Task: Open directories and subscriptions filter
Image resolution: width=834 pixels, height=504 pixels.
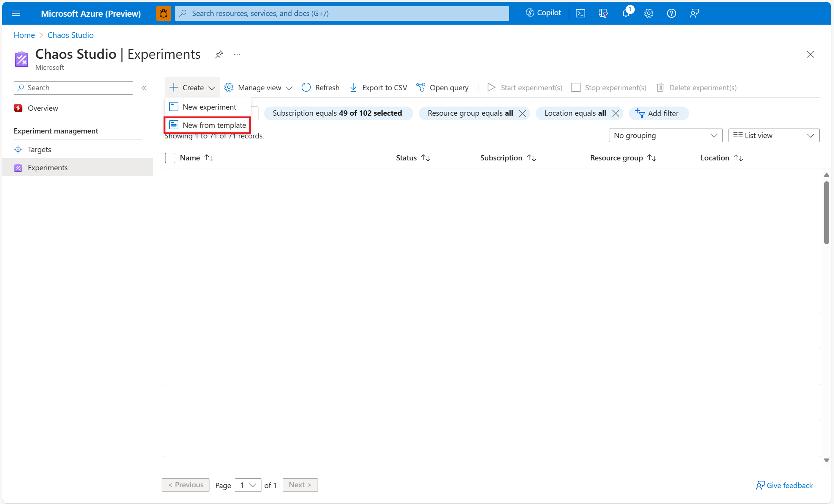Action: click(603, 13)
